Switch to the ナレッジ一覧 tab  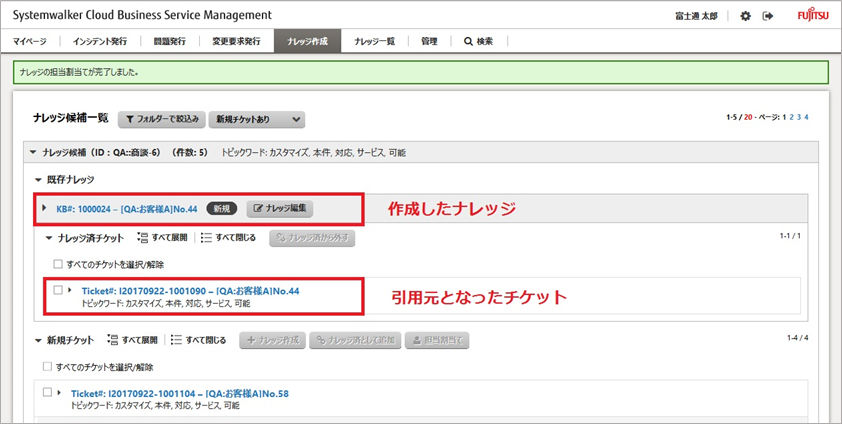pyautogui.click(x=375, y=42)
